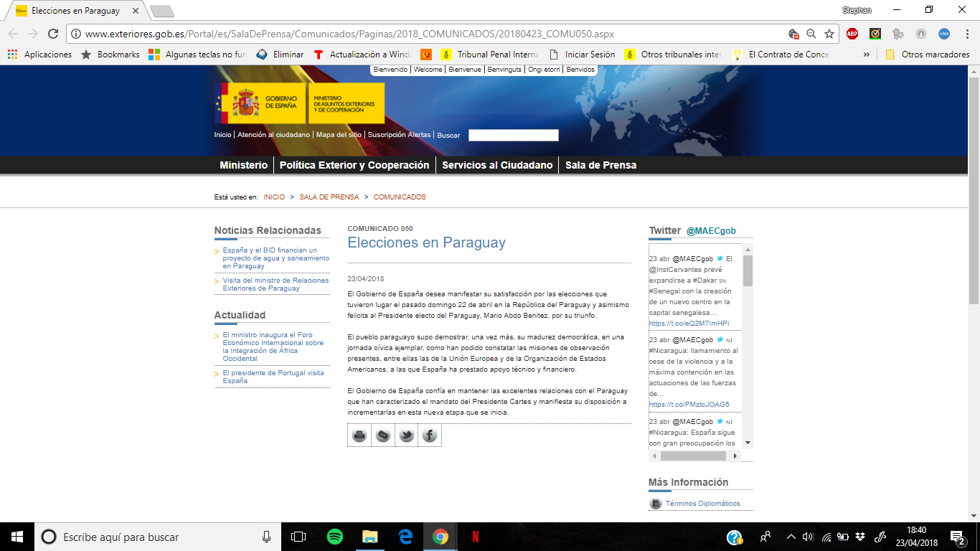Click the Twitter widget scroll-down arrow
Viewport: 980px width, 551px height.
[x=748, y=443]
